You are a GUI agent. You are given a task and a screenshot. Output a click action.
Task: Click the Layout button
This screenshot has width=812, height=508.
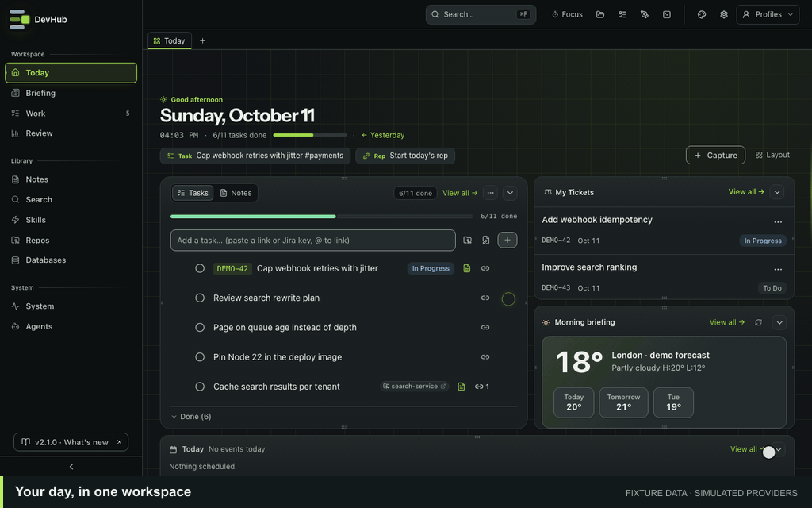(x=772, y=155)
